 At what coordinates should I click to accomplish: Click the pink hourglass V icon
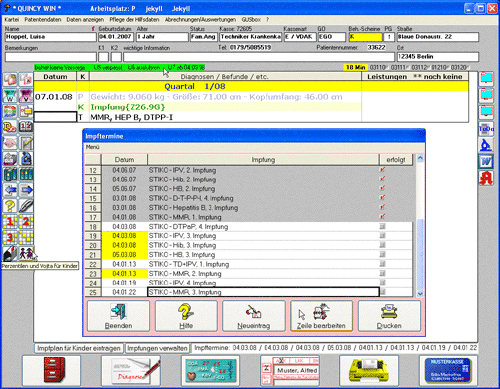pyautogui.click(x=26, y=95)
